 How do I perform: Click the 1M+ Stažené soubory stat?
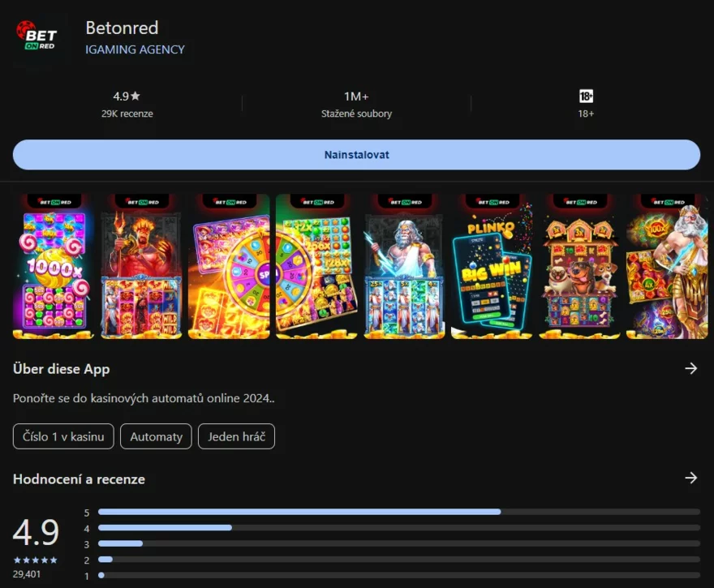(x=356, y=104)
